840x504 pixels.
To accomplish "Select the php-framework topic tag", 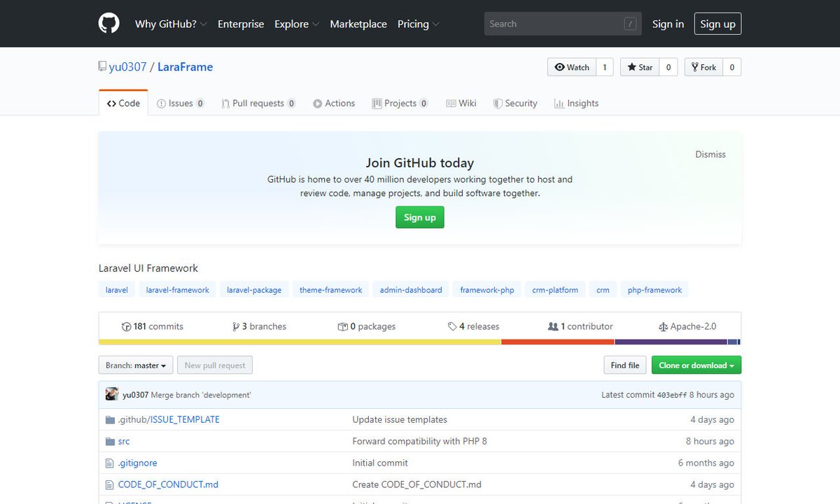I will [654, 290].
